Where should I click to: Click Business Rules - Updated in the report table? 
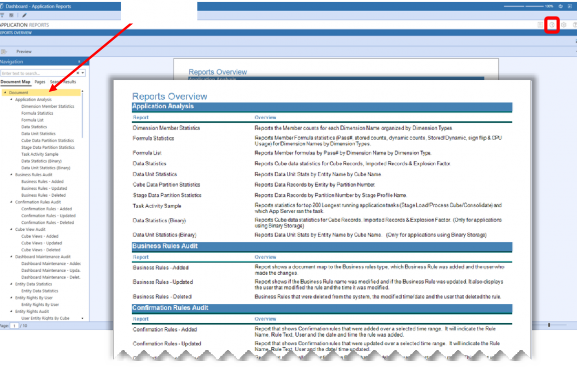tap(163, 282)
